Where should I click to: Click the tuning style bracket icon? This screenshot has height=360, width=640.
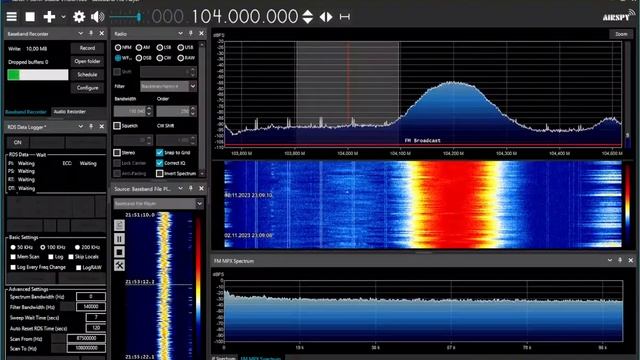[x=344, y=17]
